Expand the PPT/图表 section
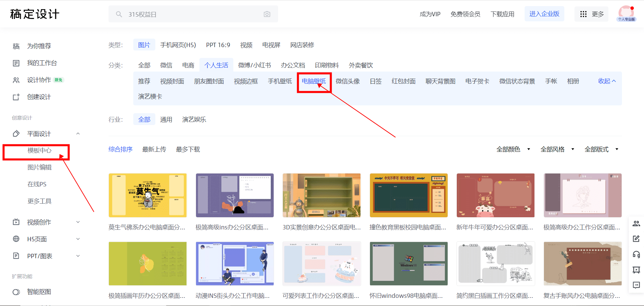 coord(78,256)
